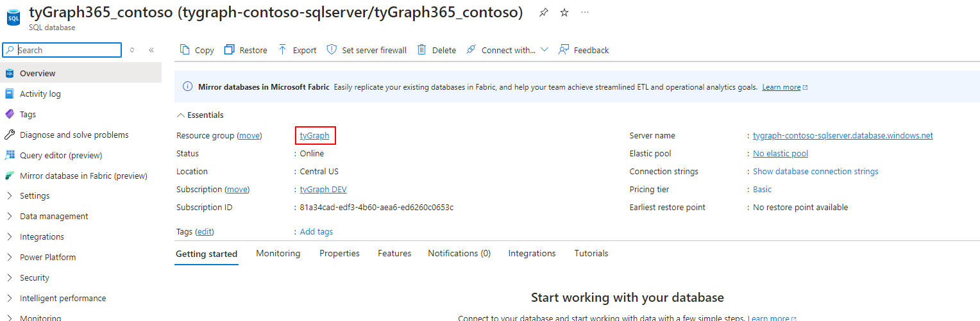Click No restore point available text
980x321 pixels.
coord(800,207)
